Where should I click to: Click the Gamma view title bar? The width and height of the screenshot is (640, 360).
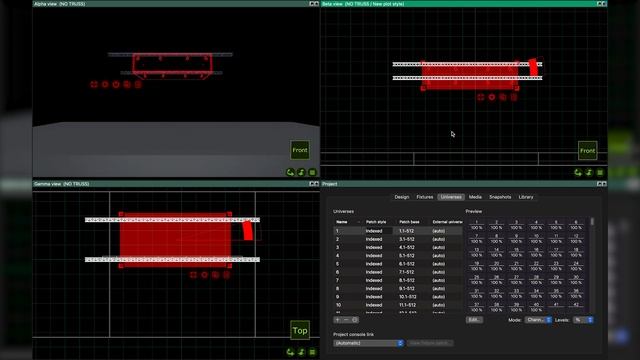pyautogui.click(x=176, y=184)
